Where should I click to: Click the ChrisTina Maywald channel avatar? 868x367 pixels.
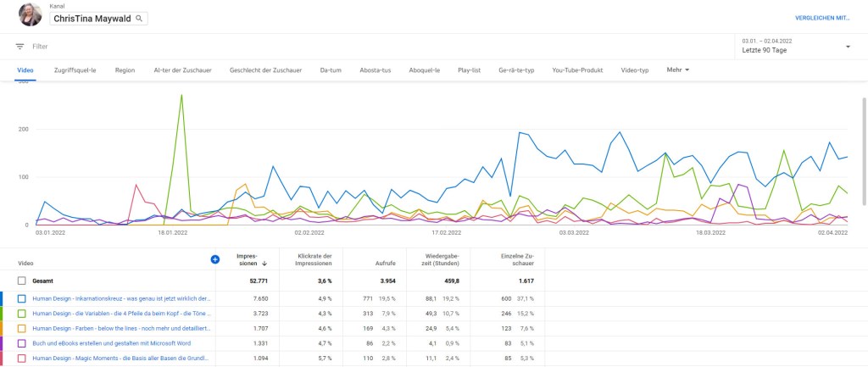(x=31, y=14)
